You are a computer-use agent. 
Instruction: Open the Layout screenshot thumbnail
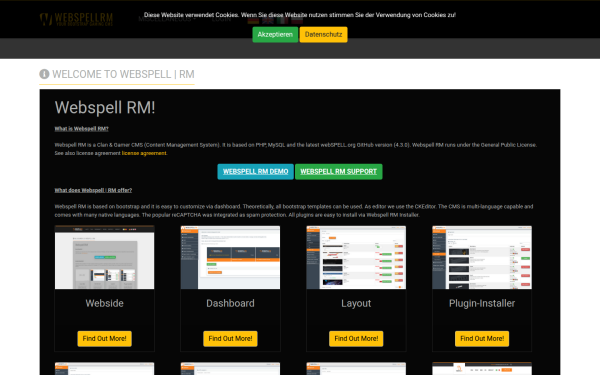click(x=356, y=257)
